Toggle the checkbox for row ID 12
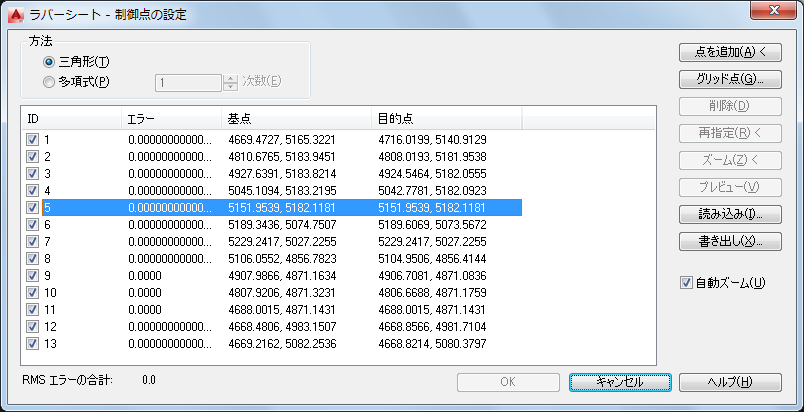The height and width of the screenshot is (412, 804). click(32, 326)
